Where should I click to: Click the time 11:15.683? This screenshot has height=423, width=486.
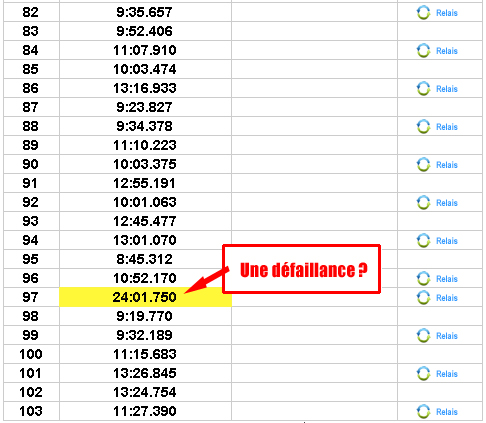pos(144,354)
